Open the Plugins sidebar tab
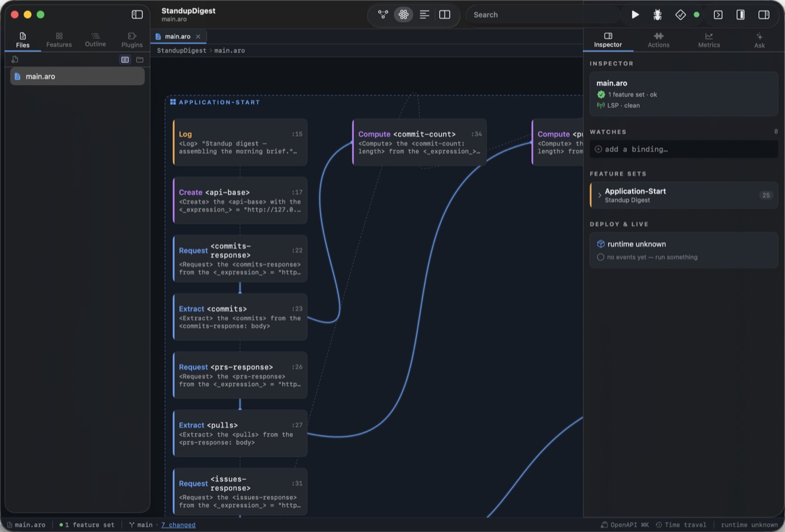 tap(132, 40)
